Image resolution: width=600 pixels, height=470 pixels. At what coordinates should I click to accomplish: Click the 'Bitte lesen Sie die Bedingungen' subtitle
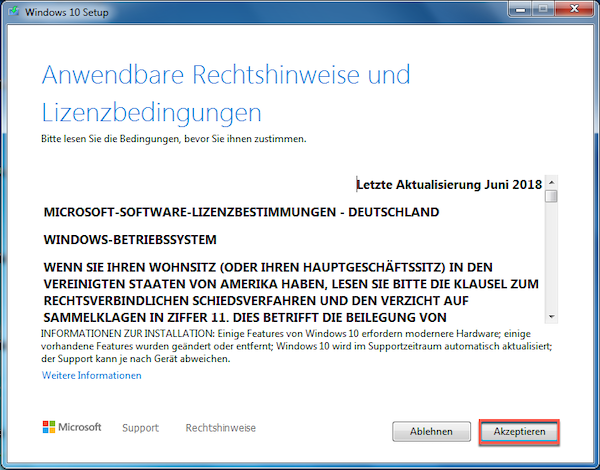(x=174, y=139)
